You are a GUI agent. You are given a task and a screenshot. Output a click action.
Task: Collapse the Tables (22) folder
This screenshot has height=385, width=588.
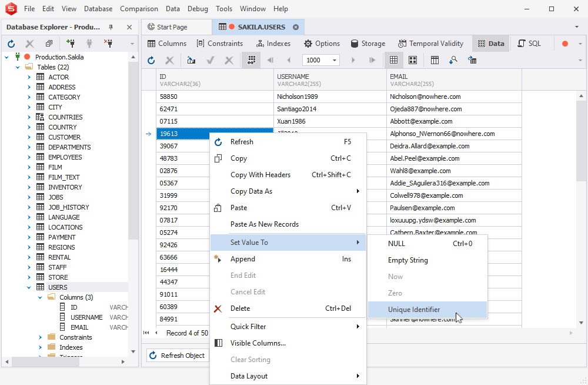(x=18, y=67)
